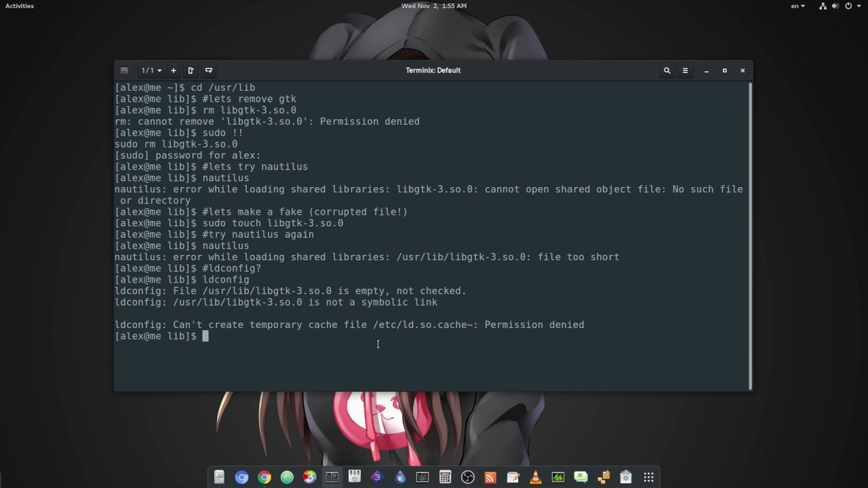The height and width of the screenshot is (488, 868).
Task: Click the '[sudo] password for alex:' line
Action: (x=188, y=155)
